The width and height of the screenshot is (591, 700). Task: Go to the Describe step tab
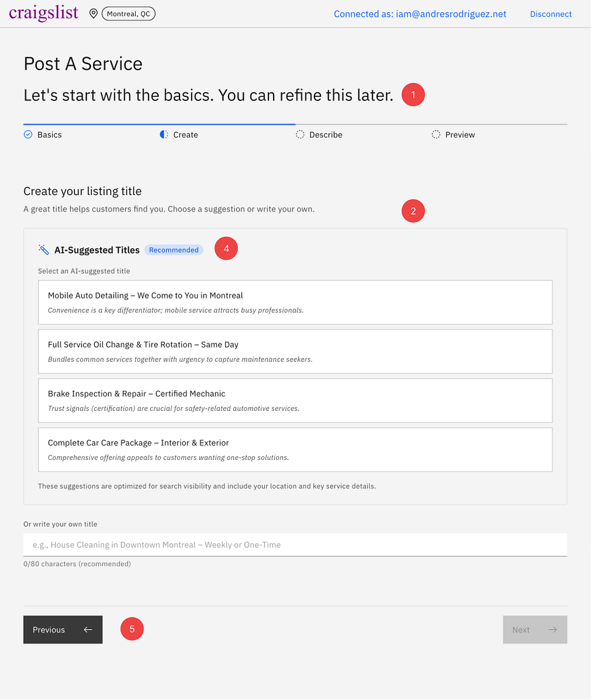319,134
